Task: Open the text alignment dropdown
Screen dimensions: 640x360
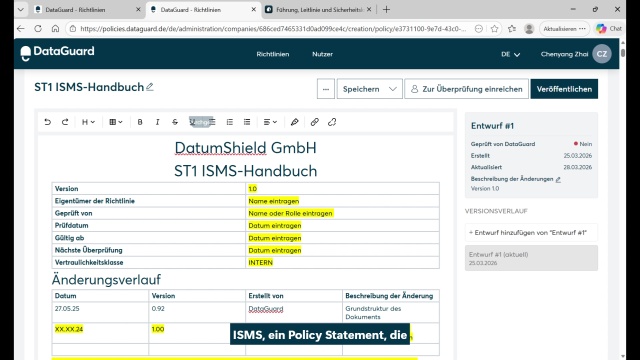Action: pyautogui.click(x=270, y=122)
